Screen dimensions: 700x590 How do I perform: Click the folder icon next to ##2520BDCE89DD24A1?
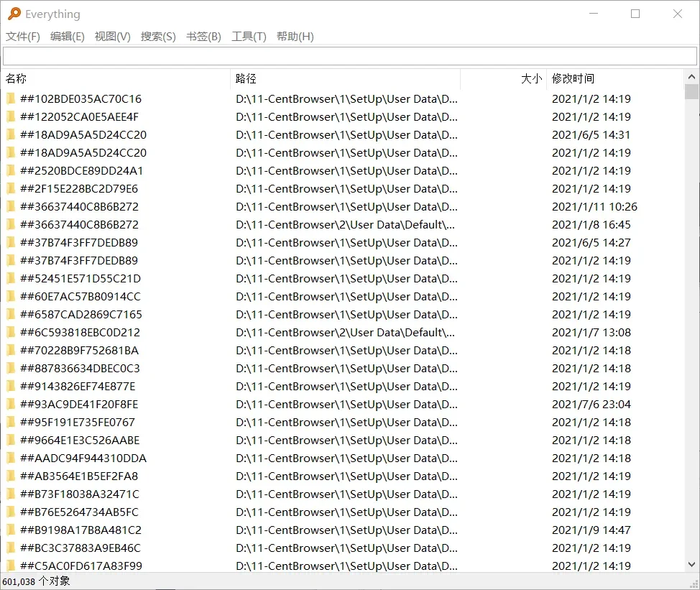(9, 170)
